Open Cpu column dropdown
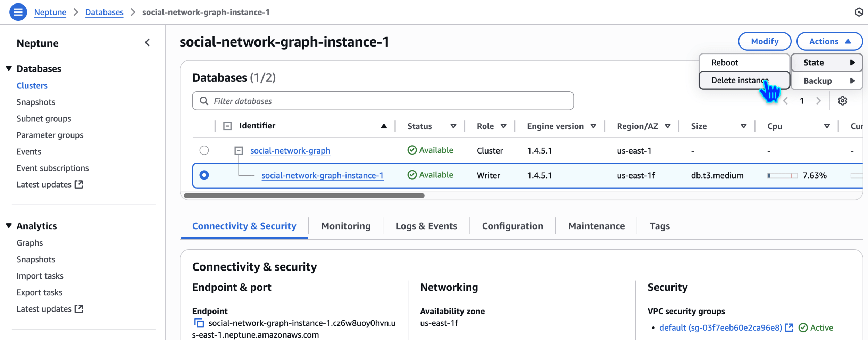Viewport: 868px width, 340px height. click(827, 126)
